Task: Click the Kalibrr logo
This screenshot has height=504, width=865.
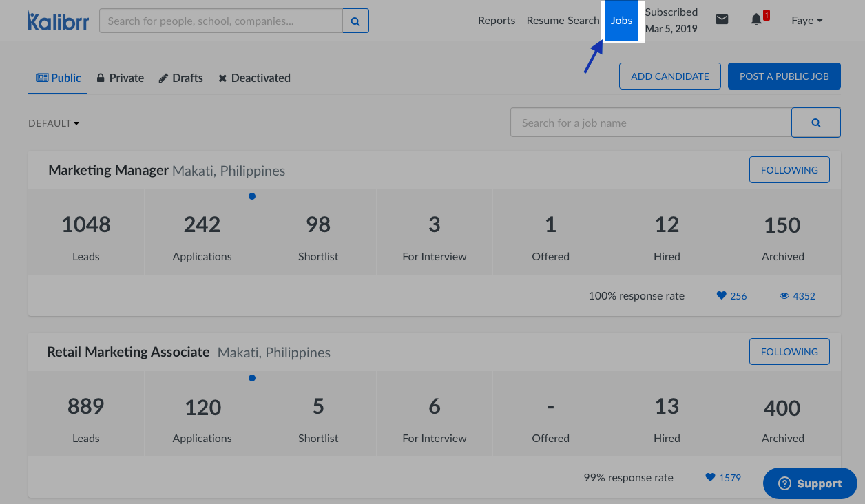Action: 58,21
